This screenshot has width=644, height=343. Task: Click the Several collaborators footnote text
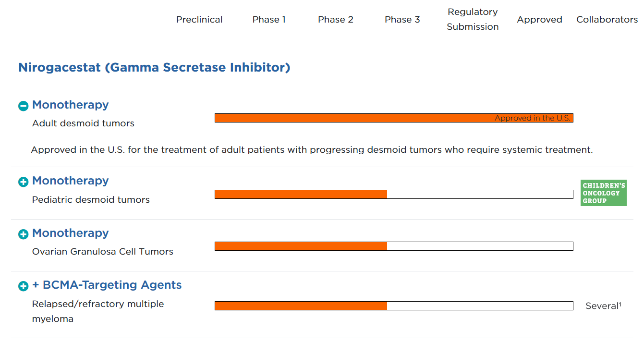coord(603,306)
